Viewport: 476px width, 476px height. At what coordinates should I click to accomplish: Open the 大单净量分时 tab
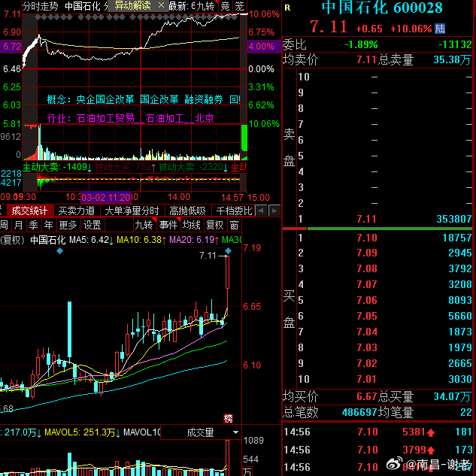[x=132, y=211]
